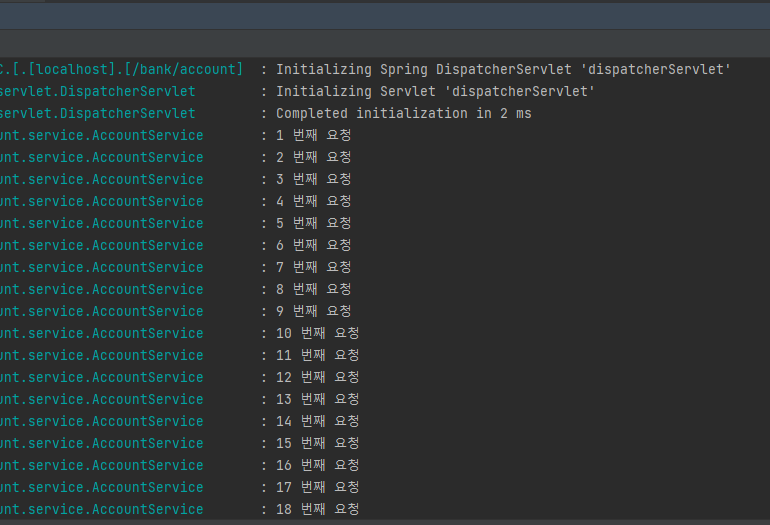Click DispatcherServlet logger on 'Initializing Servlet' row
The width and height of the screenshot is (770, 525).
point(98,91)
